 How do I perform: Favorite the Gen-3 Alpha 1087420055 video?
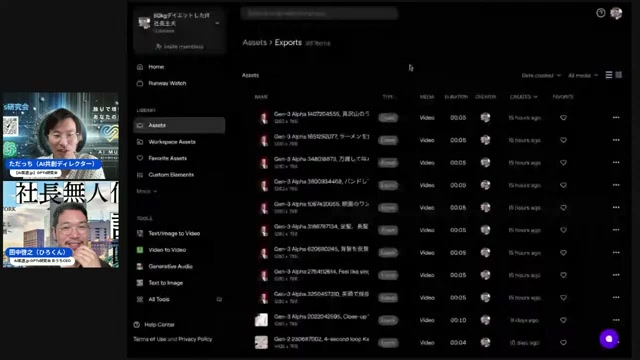563,207
